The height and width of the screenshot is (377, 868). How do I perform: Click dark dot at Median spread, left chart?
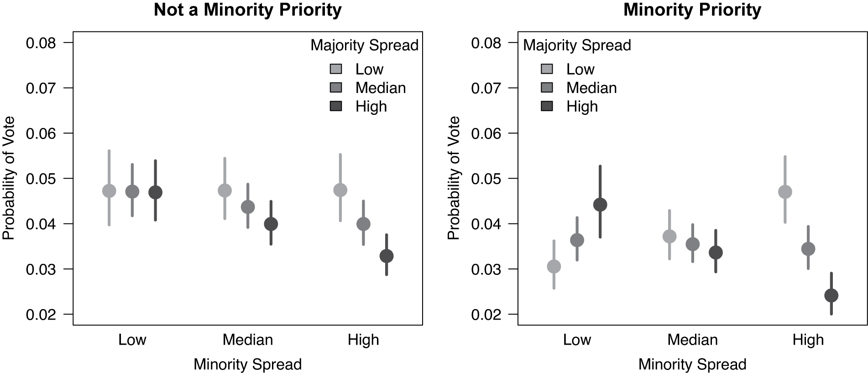[271, 224]
